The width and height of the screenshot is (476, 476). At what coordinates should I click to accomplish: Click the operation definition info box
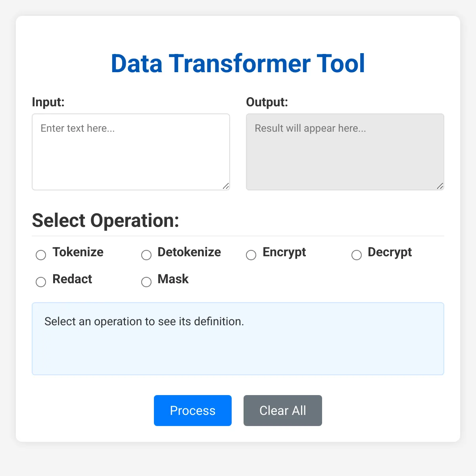(238, 339)
